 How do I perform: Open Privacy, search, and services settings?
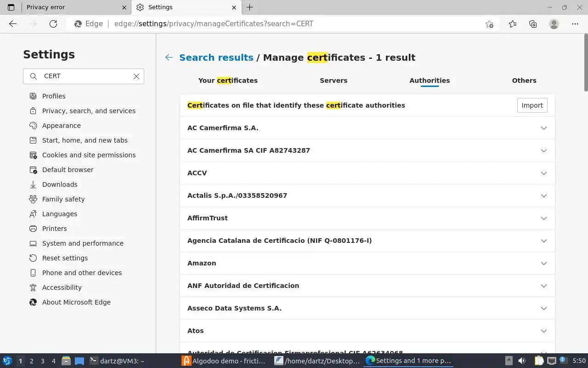[x=89, y=111]
